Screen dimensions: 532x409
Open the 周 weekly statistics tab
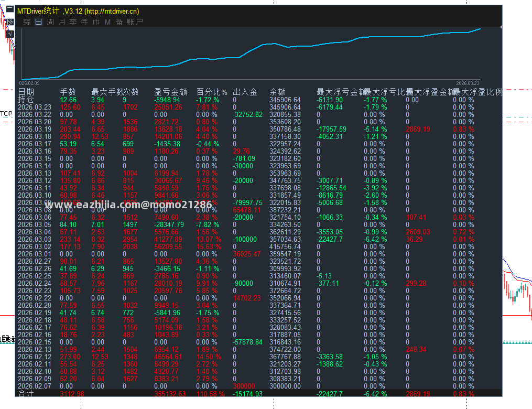point(50,22)
